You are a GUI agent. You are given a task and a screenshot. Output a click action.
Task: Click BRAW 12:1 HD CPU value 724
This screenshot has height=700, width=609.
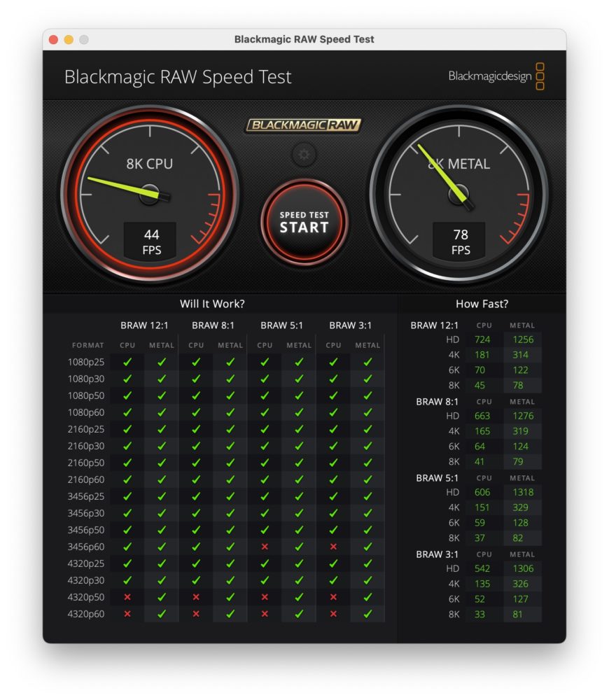click(482, 339)
